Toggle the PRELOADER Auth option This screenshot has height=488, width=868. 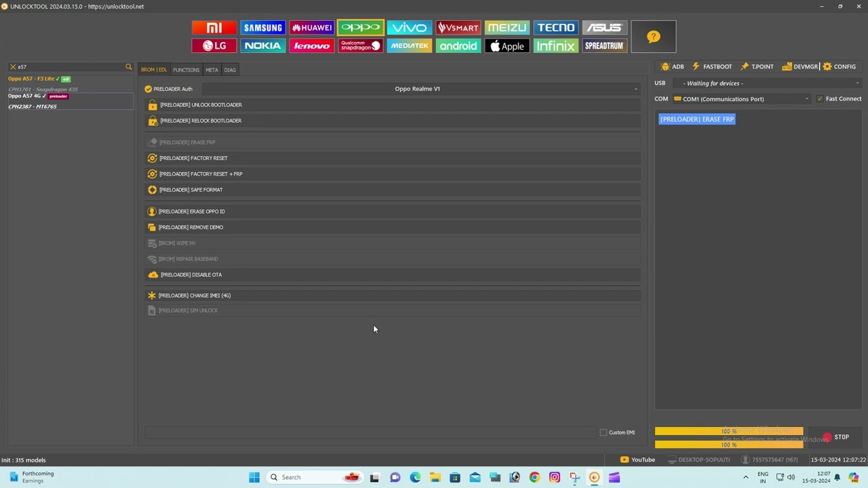[x=149, y=89]
